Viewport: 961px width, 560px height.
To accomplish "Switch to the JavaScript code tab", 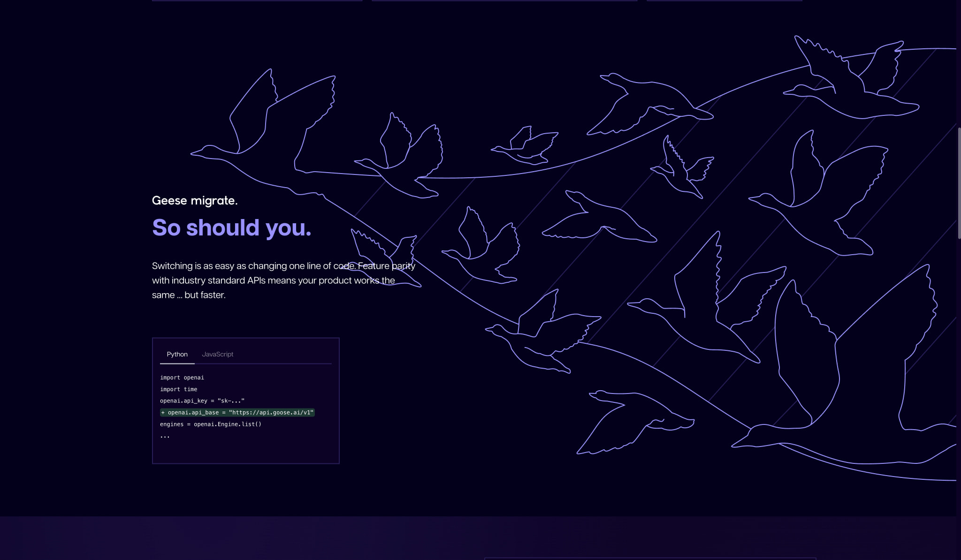I will pyautogui.click(x=217, y=354).
